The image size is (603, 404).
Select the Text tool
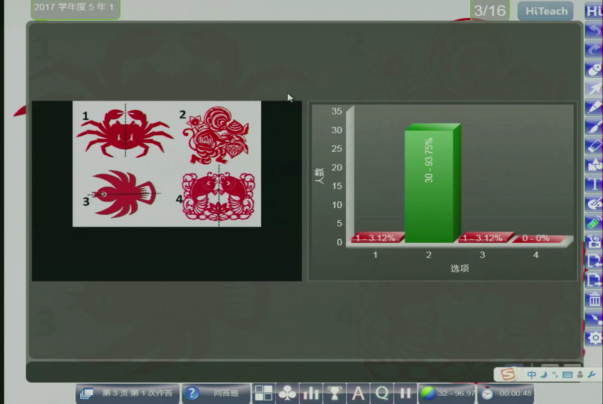tap(594, 184)
